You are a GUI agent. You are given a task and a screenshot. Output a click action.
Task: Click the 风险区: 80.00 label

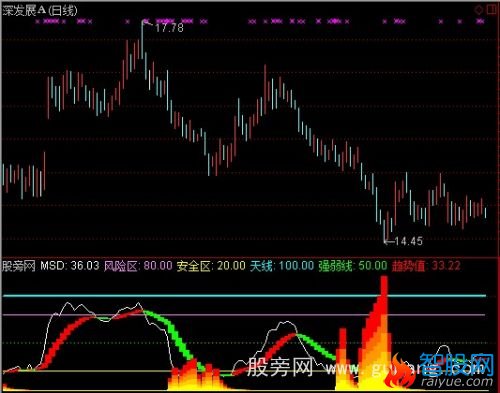point(138,266)
